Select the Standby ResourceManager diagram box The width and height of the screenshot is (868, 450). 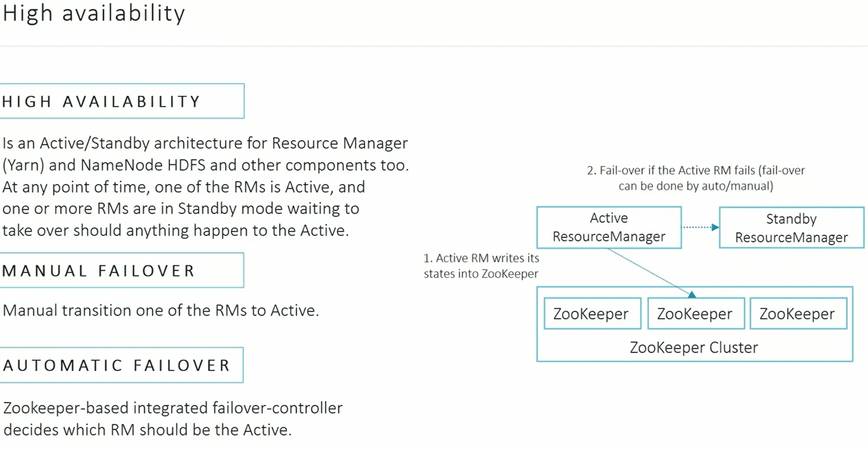tap(791, 228)
